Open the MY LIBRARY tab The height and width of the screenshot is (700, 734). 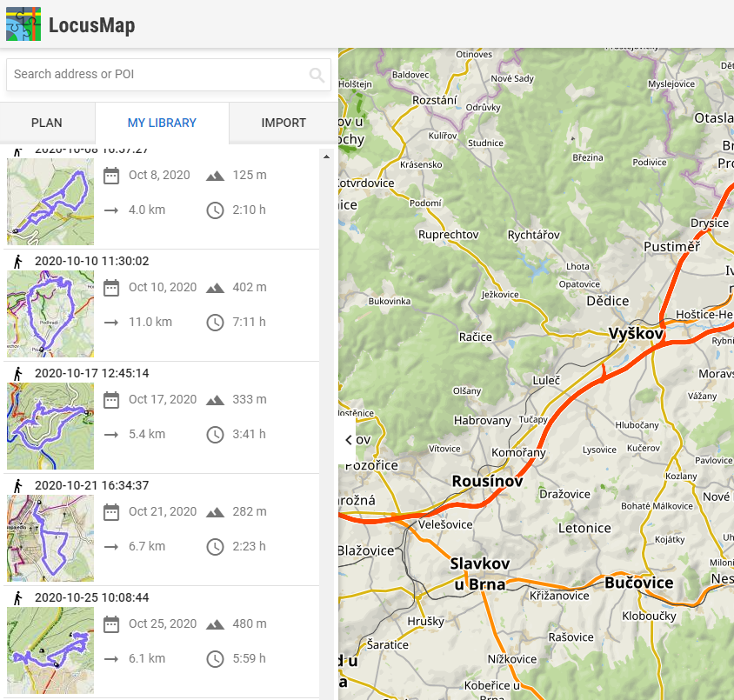[162, 123]
